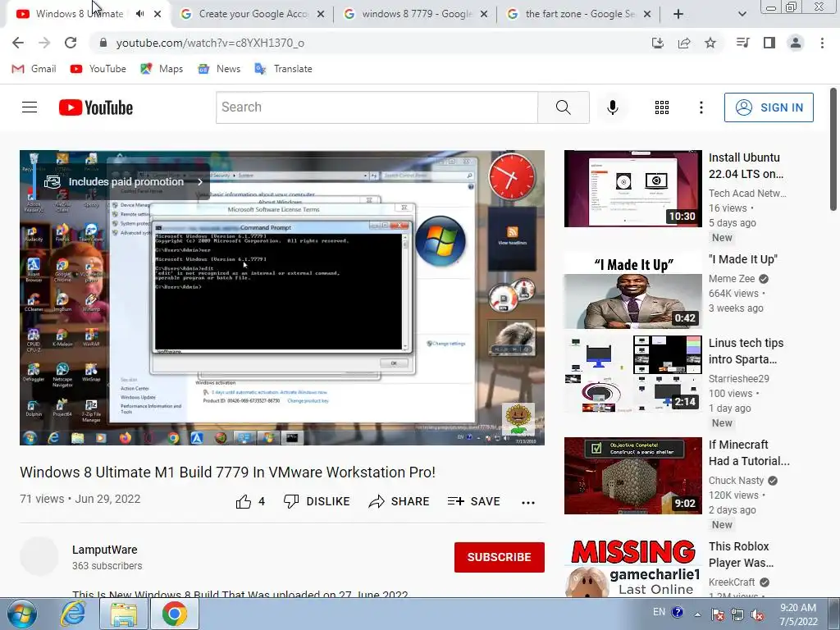Click the Chrome taskbar button
Screen dimensions: 840x630
[x=174, y=614]
